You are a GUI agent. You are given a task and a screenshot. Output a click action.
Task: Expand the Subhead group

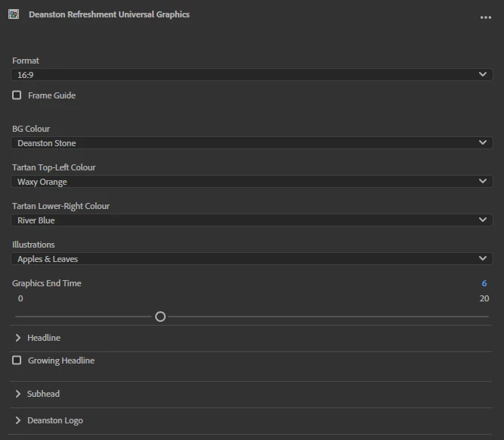tap(18, 394)
